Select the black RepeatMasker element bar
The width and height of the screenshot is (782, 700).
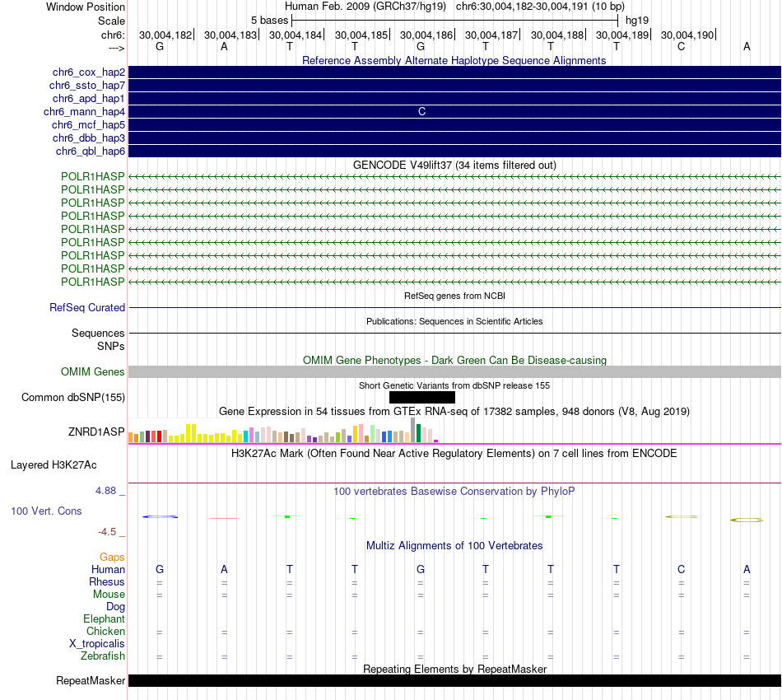pyautogui.click(x=454, y=680)
